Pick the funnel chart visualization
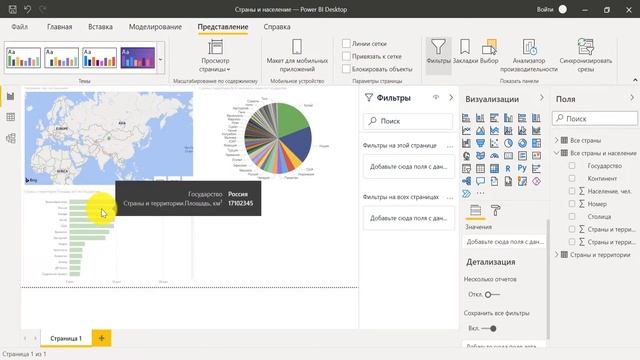 pos(480,143)
